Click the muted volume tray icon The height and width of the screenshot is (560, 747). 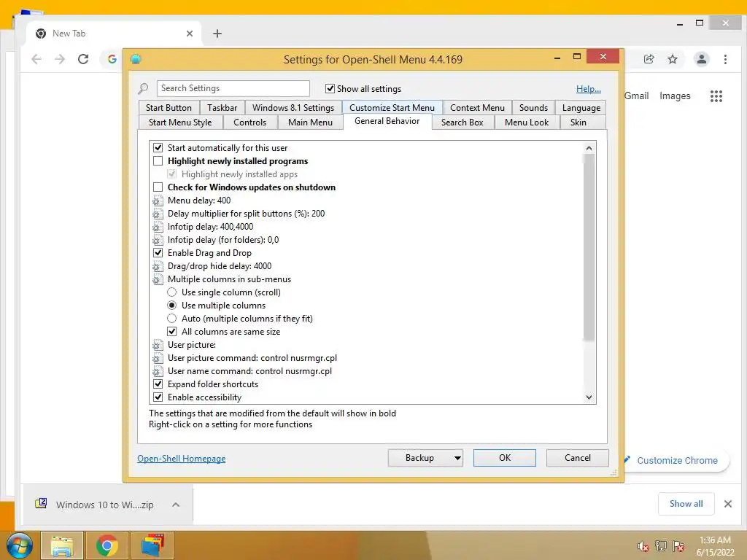pos(643,546)
